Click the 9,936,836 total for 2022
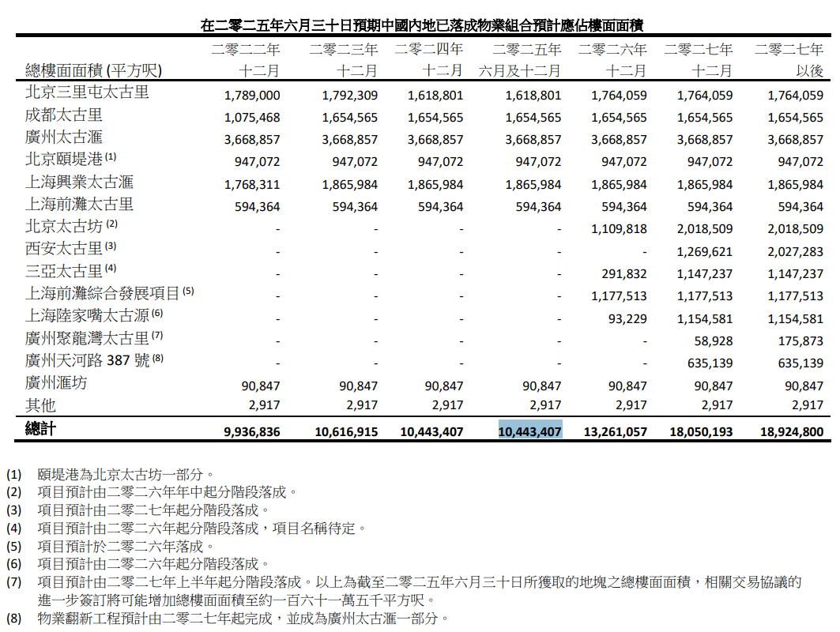 252,432
